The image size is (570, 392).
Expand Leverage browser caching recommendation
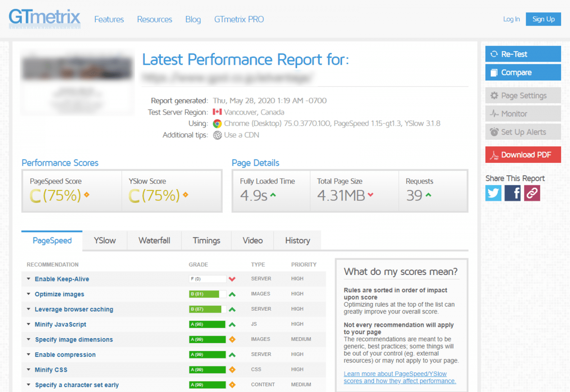(28, 309)
